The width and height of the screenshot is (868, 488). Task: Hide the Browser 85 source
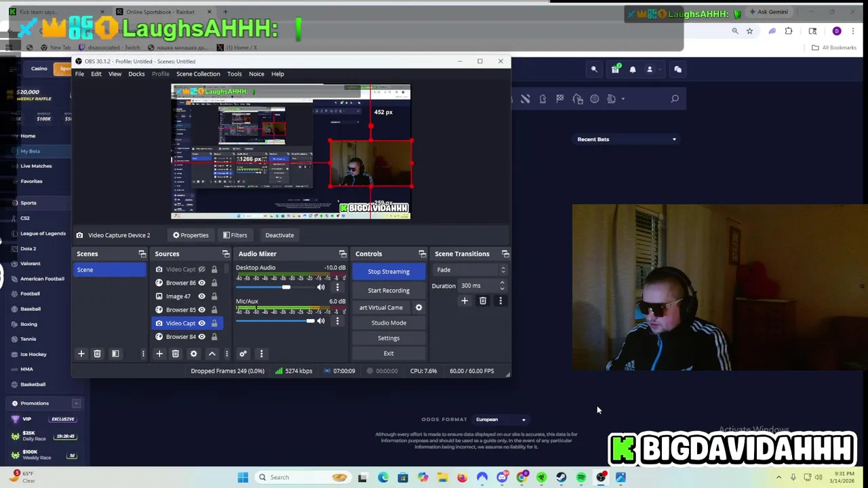click(201, 310)
